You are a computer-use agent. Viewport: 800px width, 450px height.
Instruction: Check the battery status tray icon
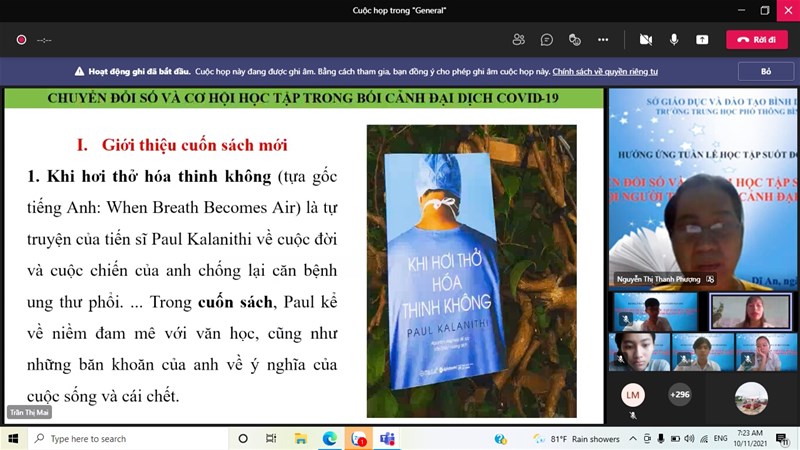[675, 439]
